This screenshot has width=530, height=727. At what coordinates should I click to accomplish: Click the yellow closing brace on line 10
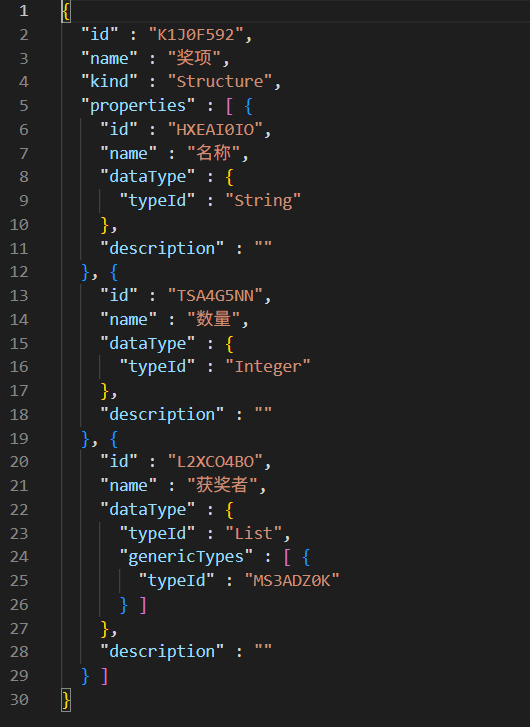point(105,225)
